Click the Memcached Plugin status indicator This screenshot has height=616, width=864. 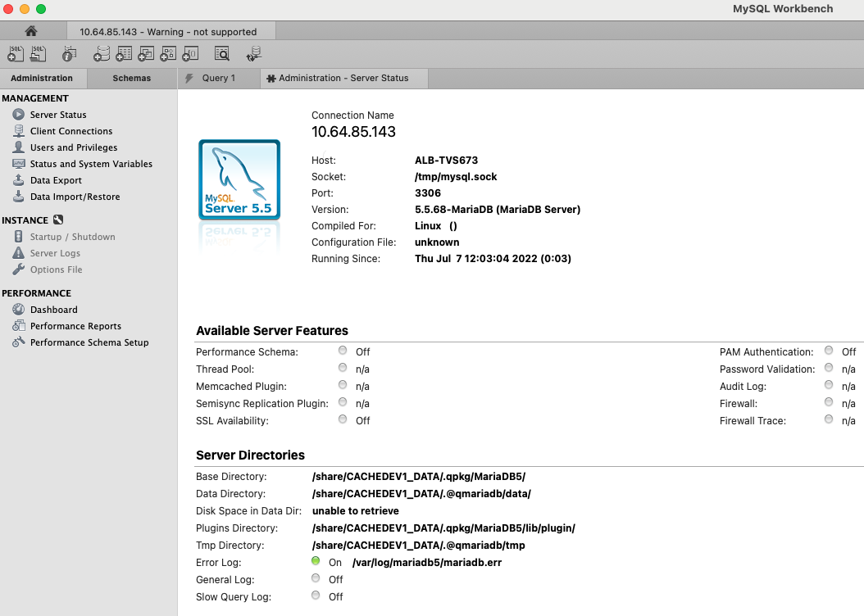343,385
